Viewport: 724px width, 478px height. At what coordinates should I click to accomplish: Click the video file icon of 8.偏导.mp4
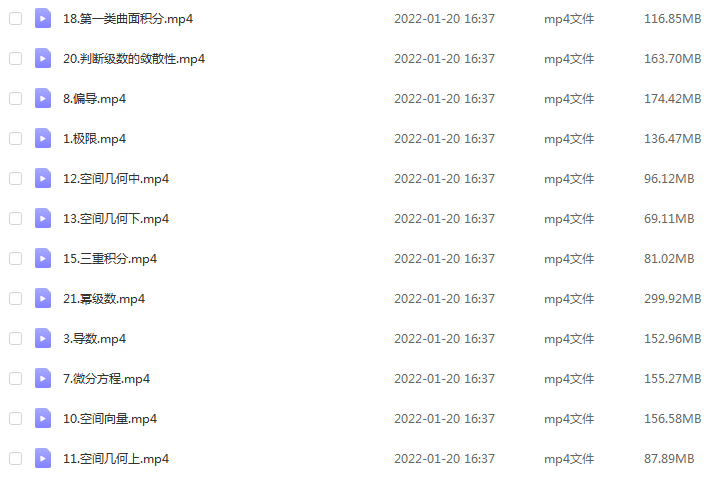coord(43,98)
